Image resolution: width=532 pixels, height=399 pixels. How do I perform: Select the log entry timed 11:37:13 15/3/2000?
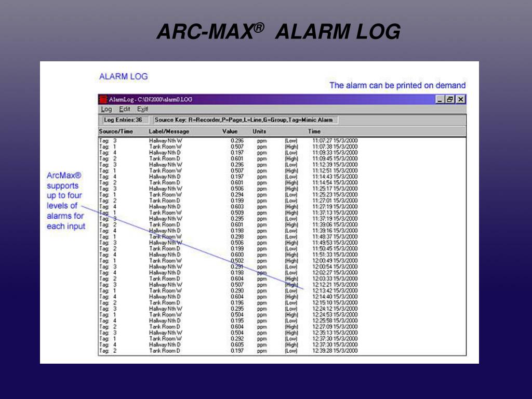[228, 212]
